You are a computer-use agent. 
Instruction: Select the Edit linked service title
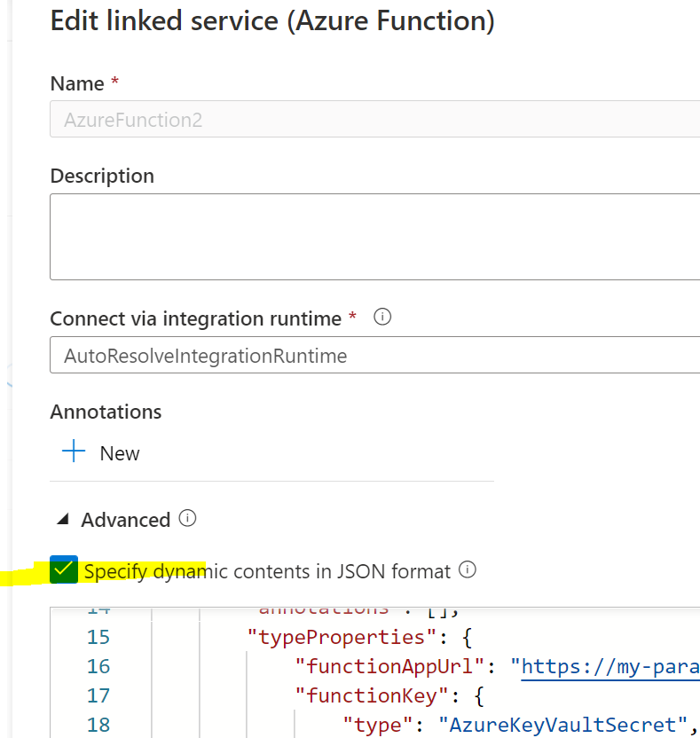coord(272,20)
